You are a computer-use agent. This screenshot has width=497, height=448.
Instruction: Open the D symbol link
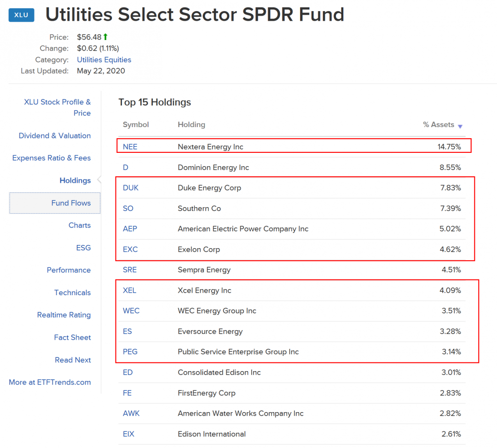[126, 168]
